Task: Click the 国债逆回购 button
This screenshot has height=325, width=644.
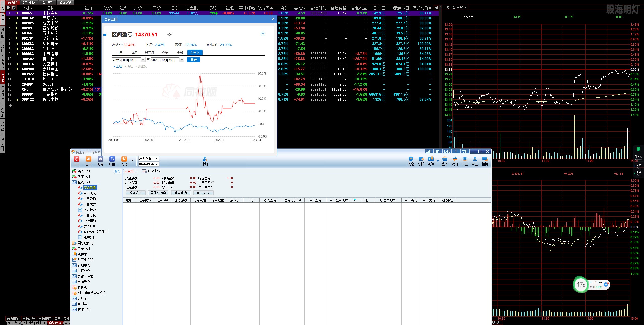Action: [x=158, y=193]
